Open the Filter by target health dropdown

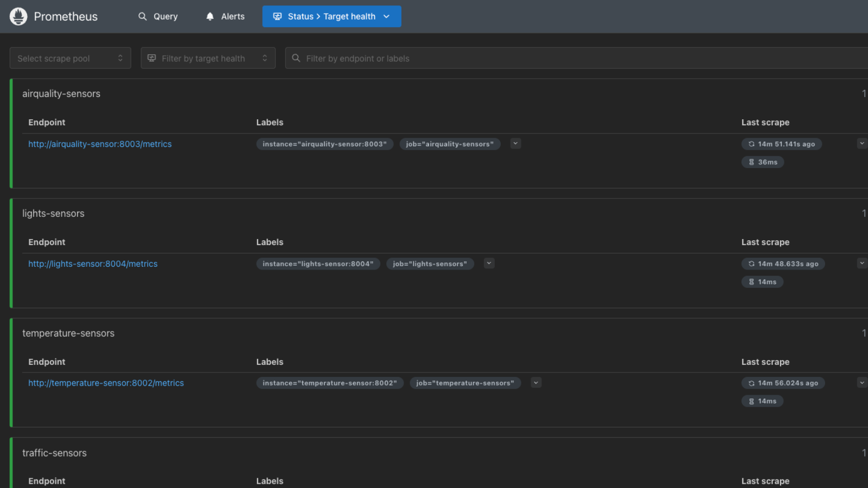point(208,58)
